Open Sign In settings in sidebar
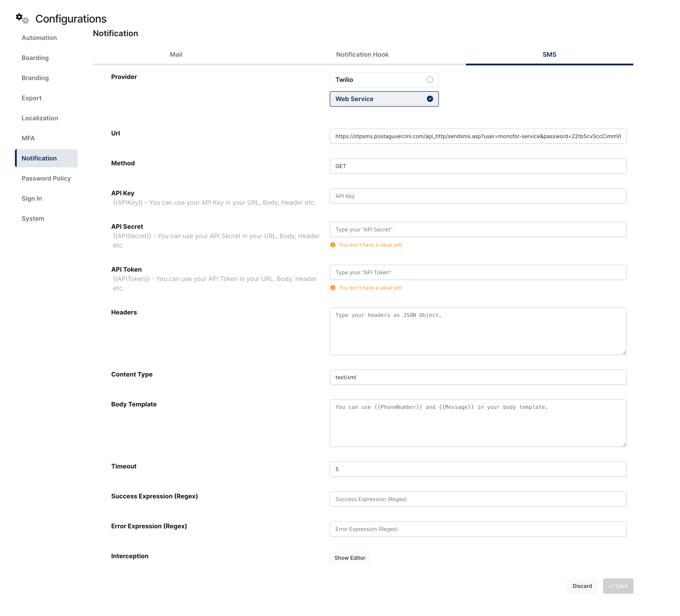 [32, 198]
